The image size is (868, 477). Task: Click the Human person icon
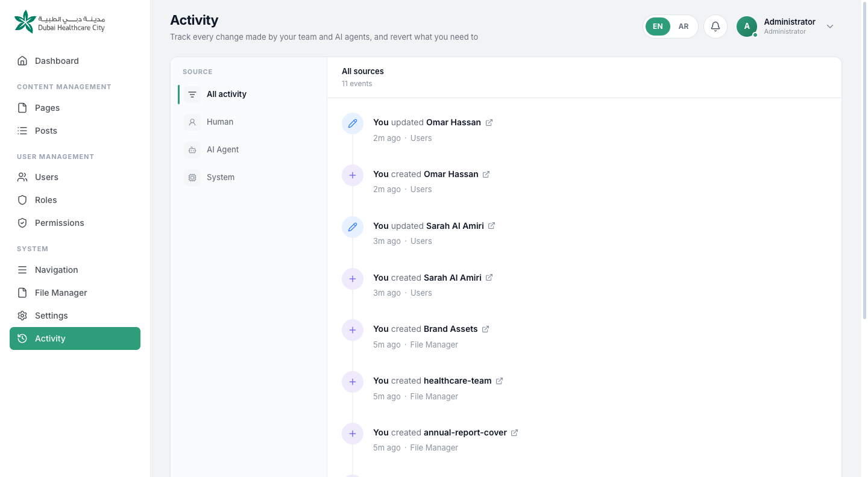192,122
